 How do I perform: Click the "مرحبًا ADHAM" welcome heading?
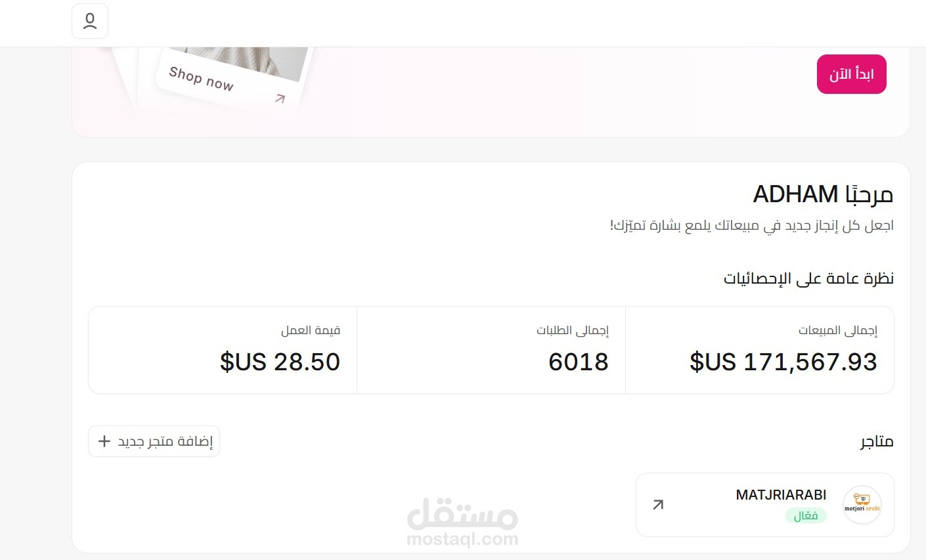tap(822, 194)
